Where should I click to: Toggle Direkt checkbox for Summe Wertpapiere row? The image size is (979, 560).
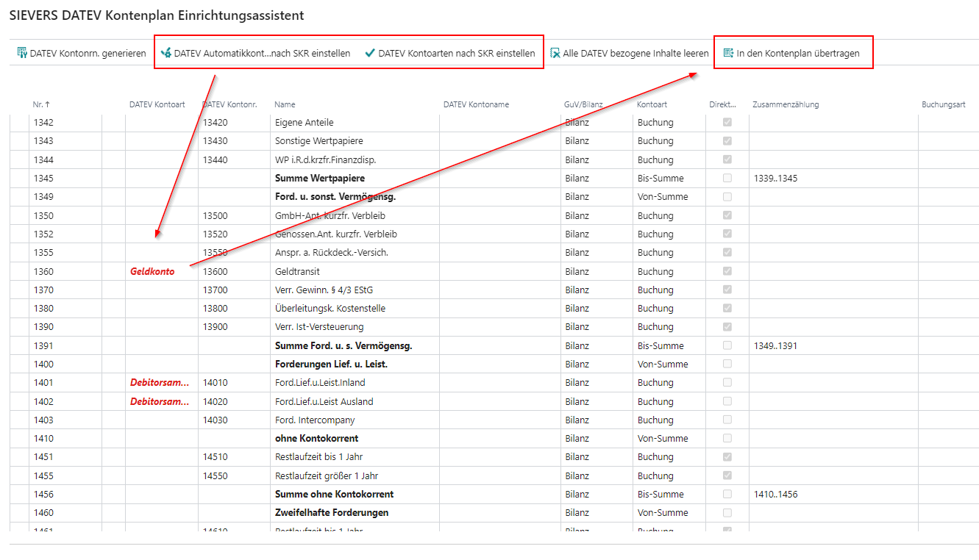(727, 178)
